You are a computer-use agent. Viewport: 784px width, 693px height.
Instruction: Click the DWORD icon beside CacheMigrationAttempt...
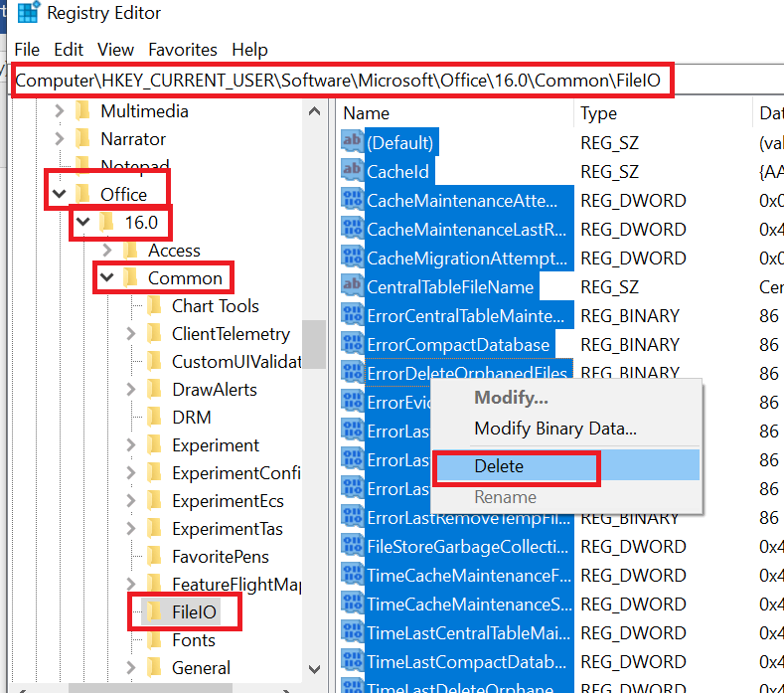click(x=353, y=257)
